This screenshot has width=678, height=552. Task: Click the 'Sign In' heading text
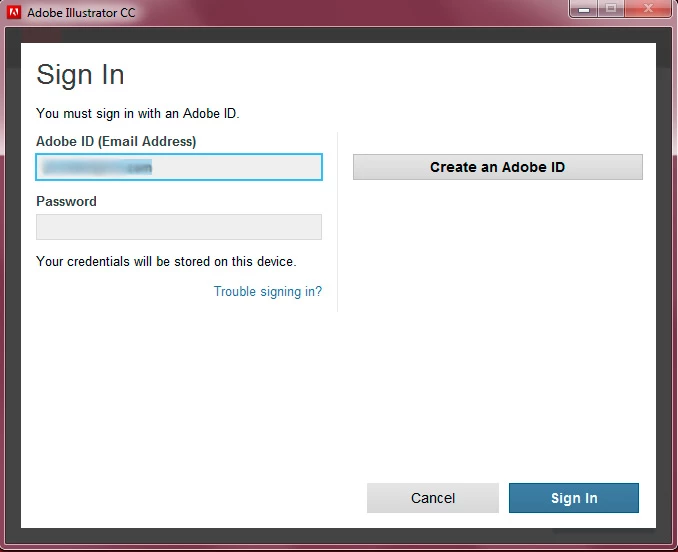click(x=80, y=75)
